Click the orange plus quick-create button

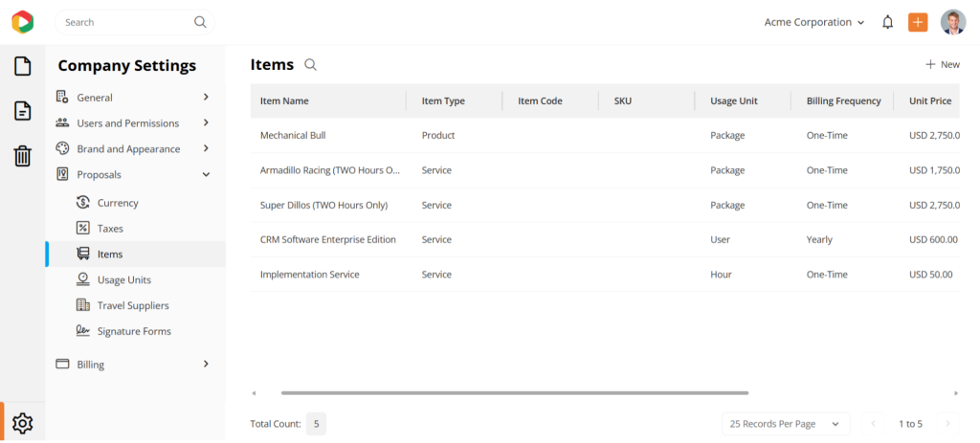(x=918, y=22)
